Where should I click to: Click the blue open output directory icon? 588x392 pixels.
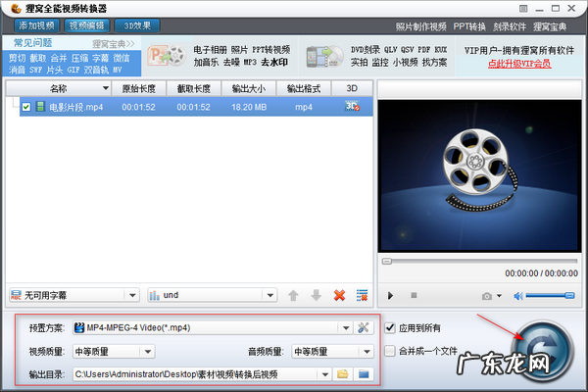364,374
